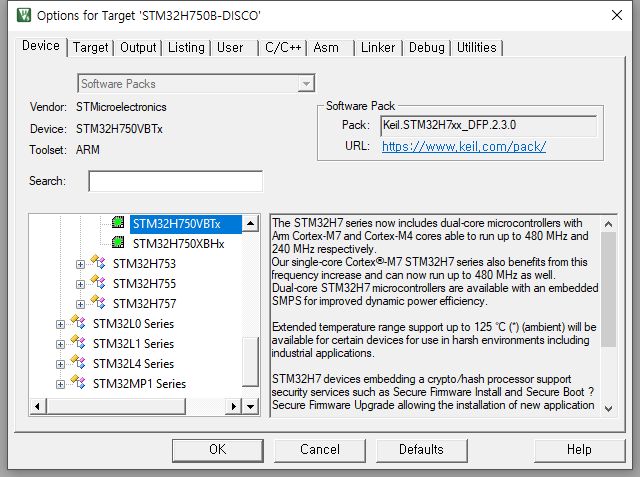Click the Pack name field
This screenshot has height=477, width=640.
click(x=489, y=126)
